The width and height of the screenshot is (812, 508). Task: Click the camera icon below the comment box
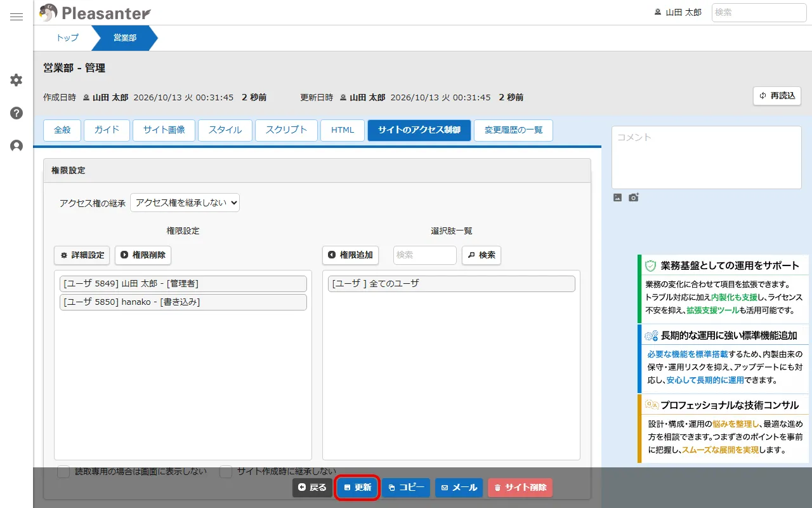click(634, 197)
